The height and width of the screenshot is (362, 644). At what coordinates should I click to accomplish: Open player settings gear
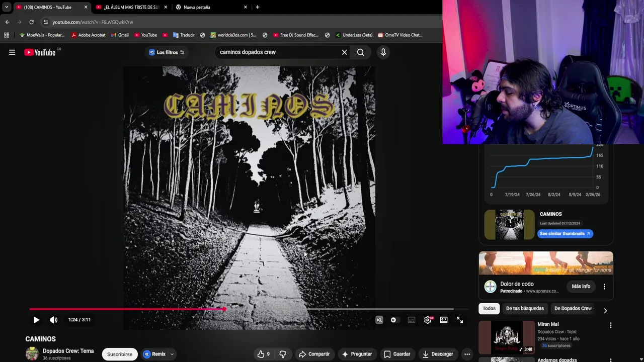coord(428,320)
